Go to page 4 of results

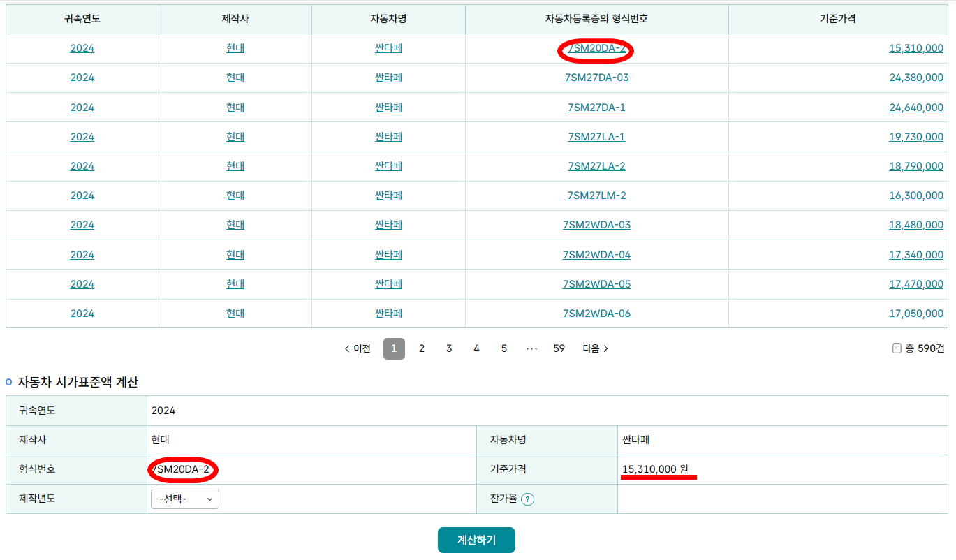click(x=476, y=348)
